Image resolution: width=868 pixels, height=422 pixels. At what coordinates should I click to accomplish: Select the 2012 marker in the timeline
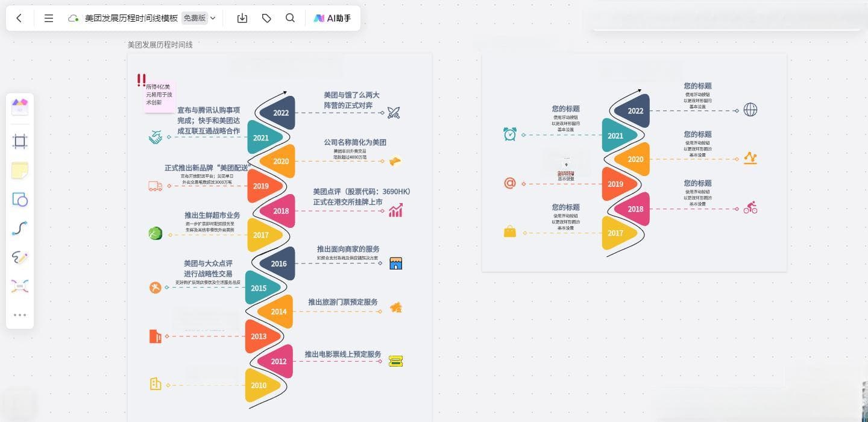276,362
